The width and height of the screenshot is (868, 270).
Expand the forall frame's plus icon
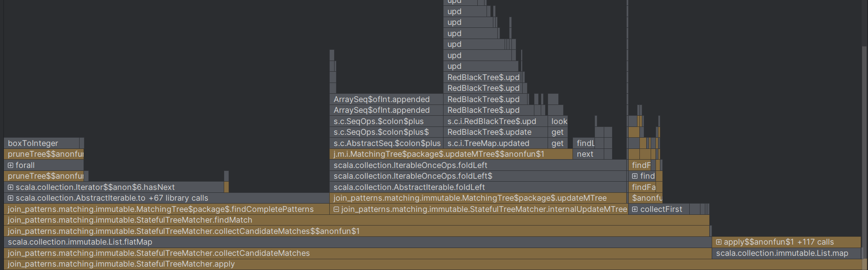(10, 166)
